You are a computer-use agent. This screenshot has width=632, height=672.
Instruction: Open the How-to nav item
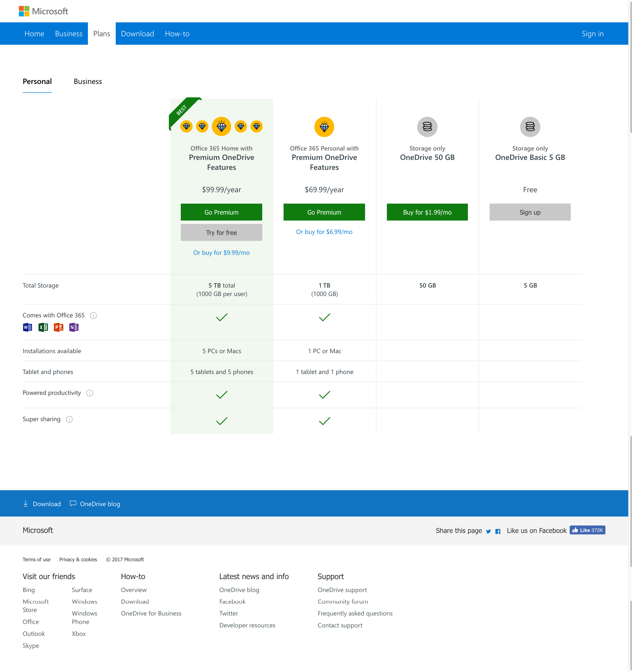177,34
